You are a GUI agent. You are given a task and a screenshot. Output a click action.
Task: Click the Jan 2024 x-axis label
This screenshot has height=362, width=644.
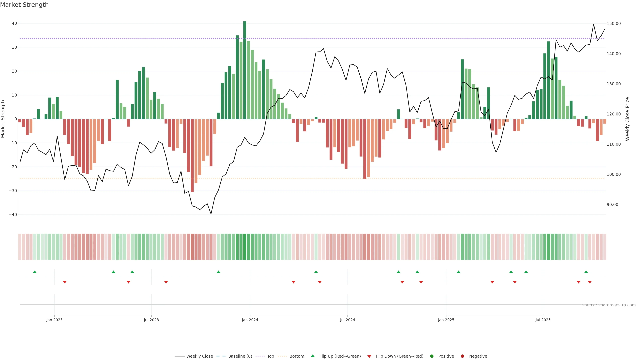(x=250, y=320)
